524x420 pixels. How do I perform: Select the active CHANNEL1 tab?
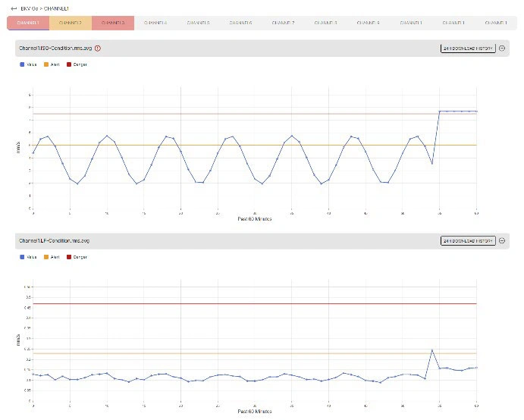point(27,23)
